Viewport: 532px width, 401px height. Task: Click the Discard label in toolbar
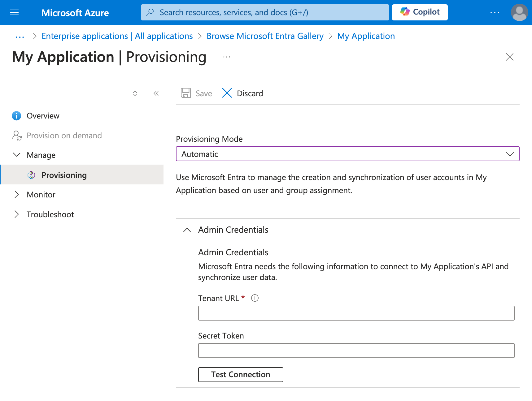(250, 93)
